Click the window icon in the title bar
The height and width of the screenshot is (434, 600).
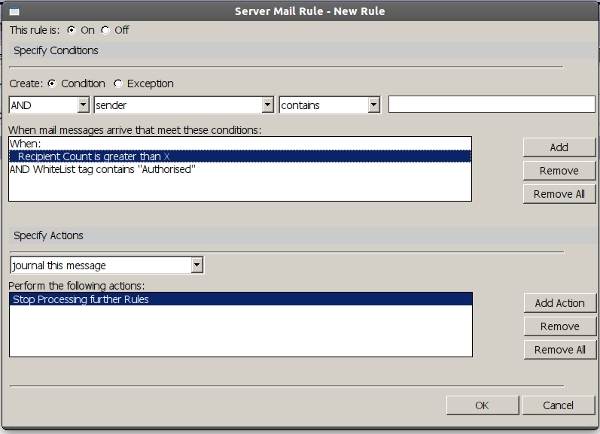(15, 10)
